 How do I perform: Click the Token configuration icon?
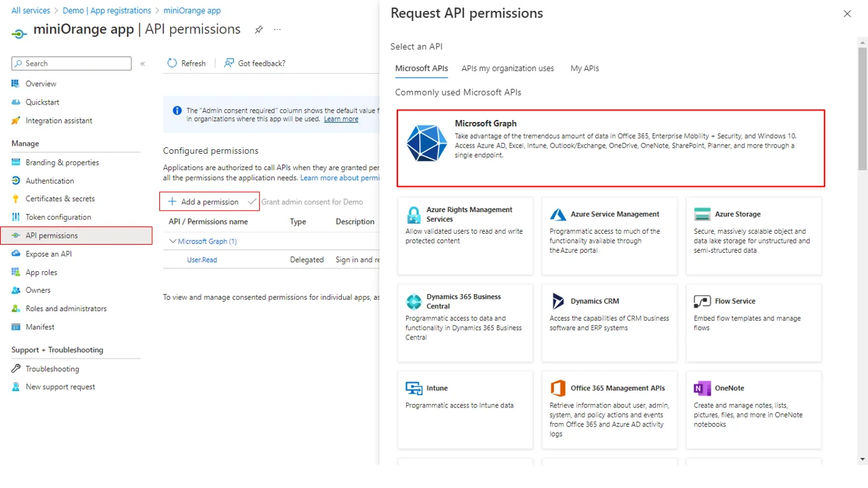[x=16, y=217]
